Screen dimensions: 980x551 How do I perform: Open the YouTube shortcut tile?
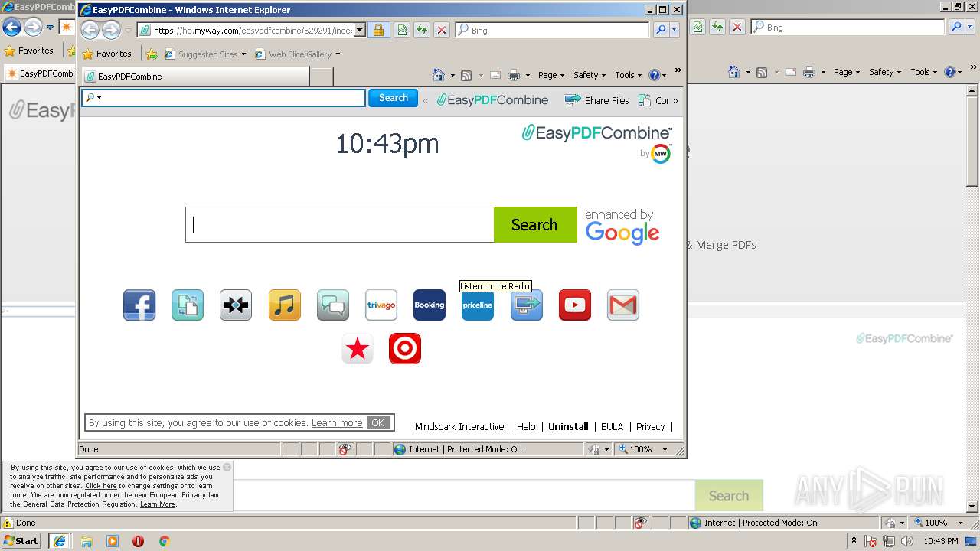point(575,305)
